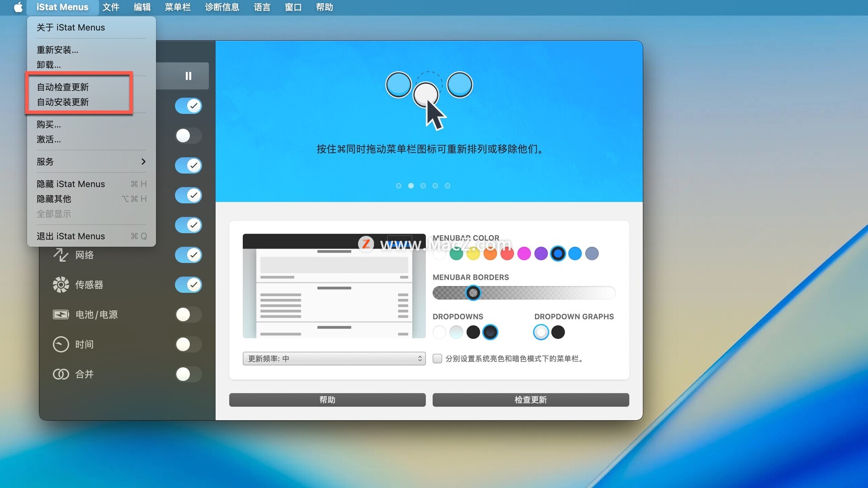
Task: Click the Sensors fan icon
Action: point(61,285)
